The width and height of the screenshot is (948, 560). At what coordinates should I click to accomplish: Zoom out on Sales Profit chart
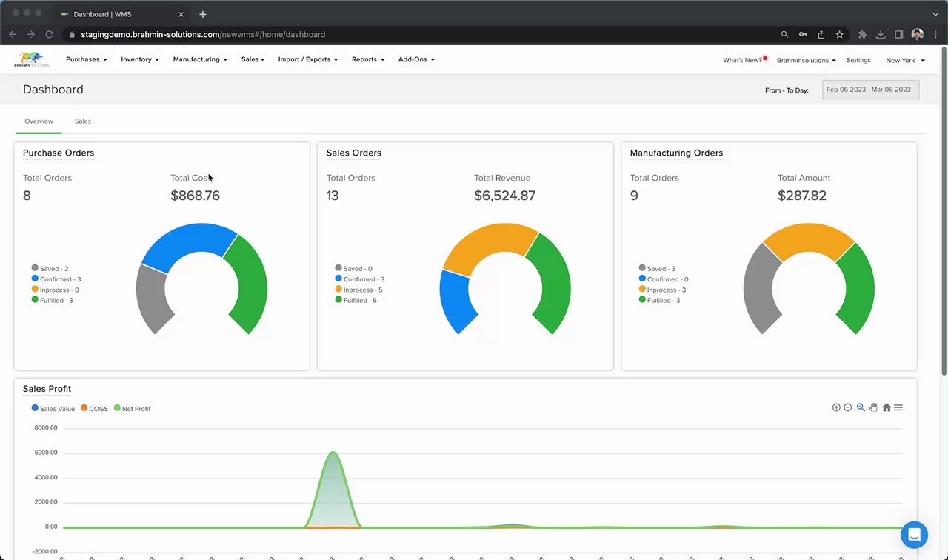click(x=848, y=407)
